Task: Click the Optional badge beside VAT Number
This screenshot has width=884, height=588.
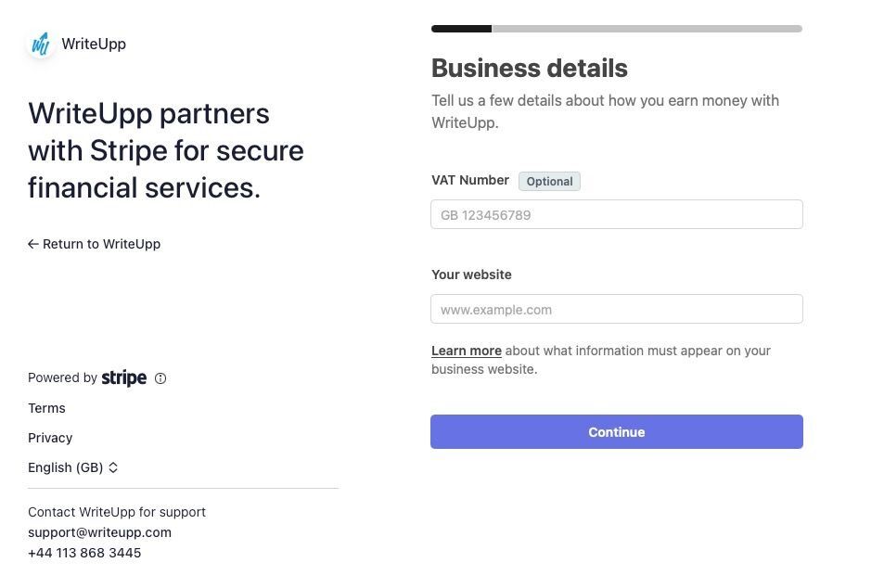Action: click(549, 181)
